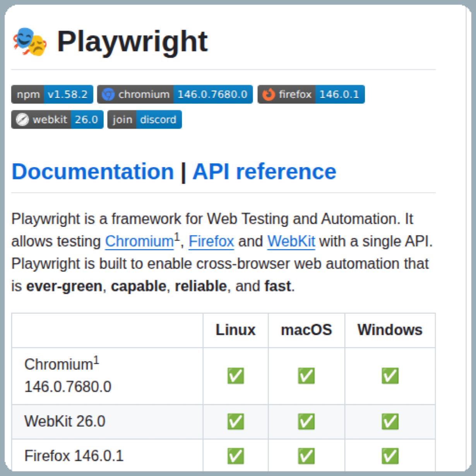Screen dimensions: 476x476
Task: Follow the WebKit link in the description
Action: coord(291,241)
